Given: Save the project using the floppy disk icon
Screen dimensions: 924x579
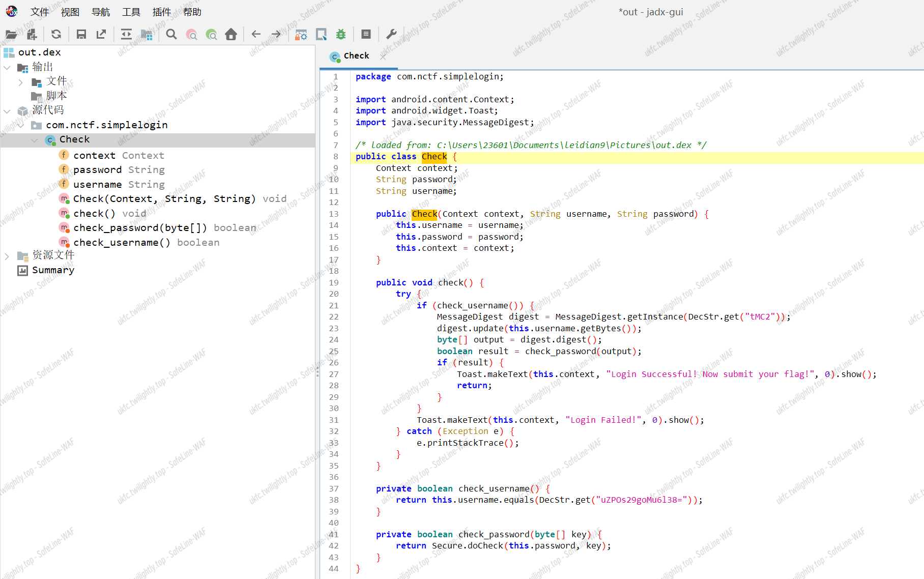Looking at the screenshot, I should (81, 35).
